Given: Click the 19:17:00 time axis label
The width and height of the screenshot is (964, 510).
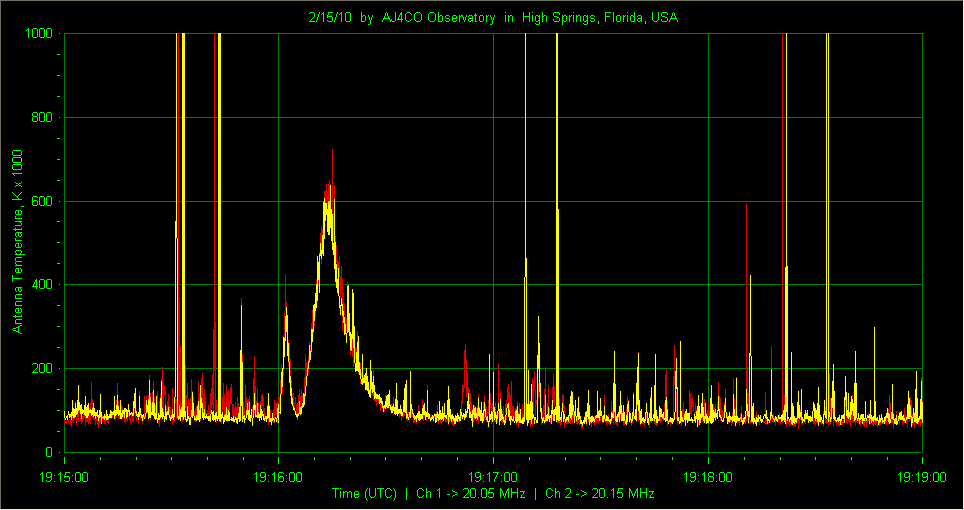Looking at the screenshot, I should pos(493,477).
